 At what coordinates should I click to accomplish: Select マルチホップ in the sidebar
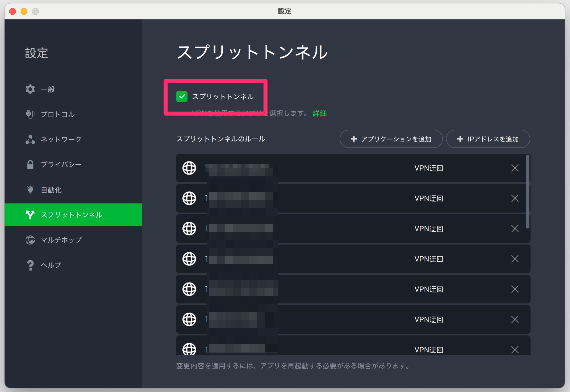click(x=73, y=240)
